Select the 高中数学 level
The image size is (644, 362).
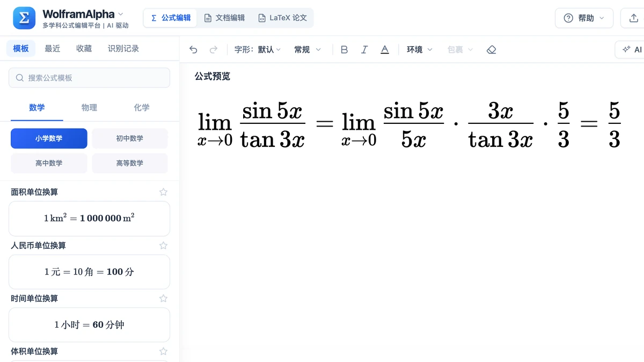[x=49, y=163]
